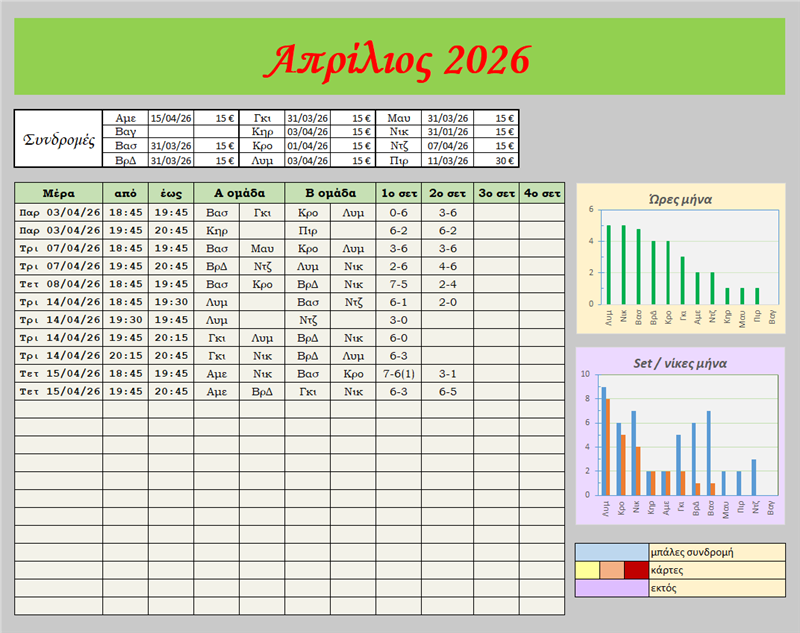Select the 6-5 second set score
This screenshot has width=800, height=633.
click(x=448, y=391)
